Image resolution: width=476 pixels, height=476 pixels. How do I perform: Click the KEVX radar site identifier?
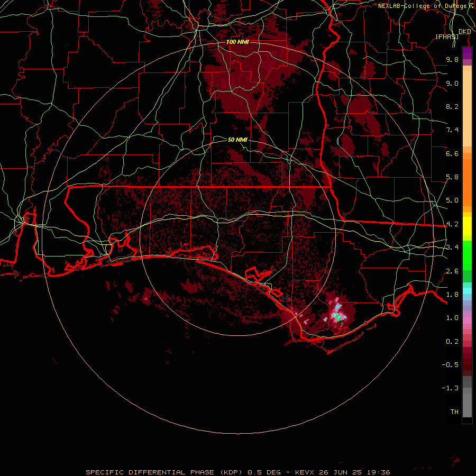pyautogui.click(x=305, y=472)
